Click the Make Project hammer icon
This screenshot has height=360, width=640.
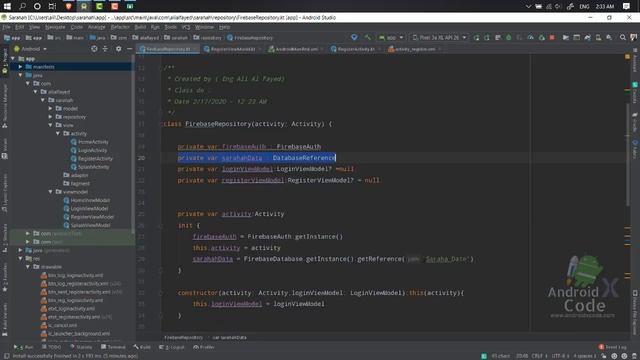[x=368, y=38]
